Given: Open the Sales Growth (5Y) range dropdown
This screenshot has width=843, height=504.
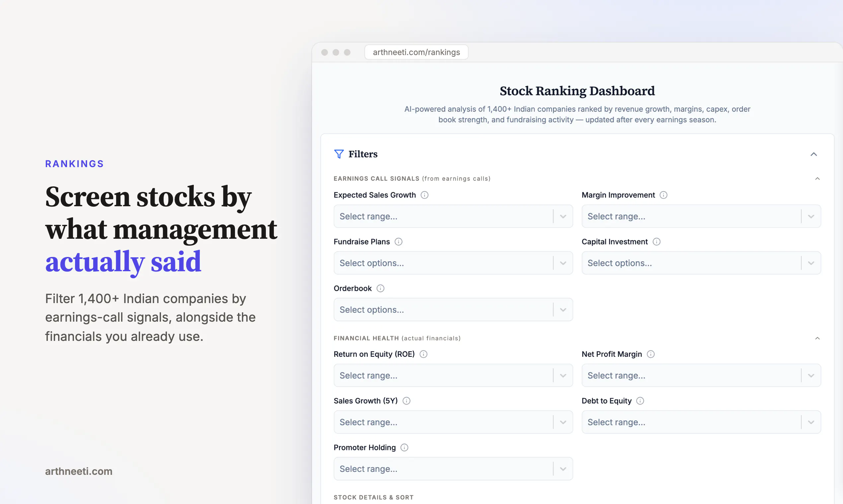Looking at the screenshot, I should [x=453, y=422].
